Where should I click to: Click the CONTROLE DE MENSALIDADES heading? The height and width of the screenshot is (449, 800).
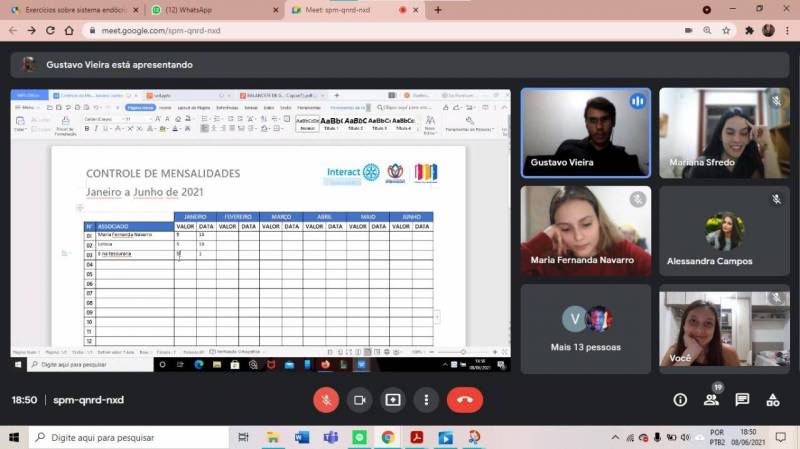pyautogui.click(x=163, y=173)
